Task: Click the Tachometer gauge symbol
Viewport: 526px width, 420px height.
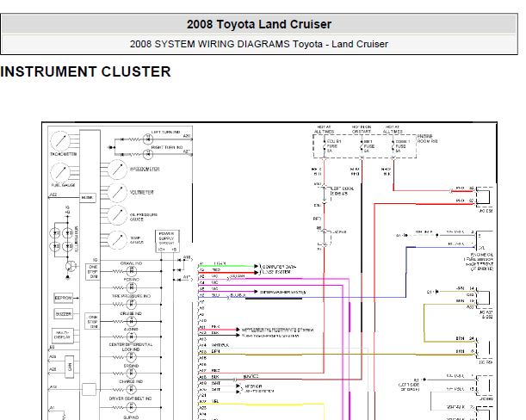Action: (x=60, y=141)
